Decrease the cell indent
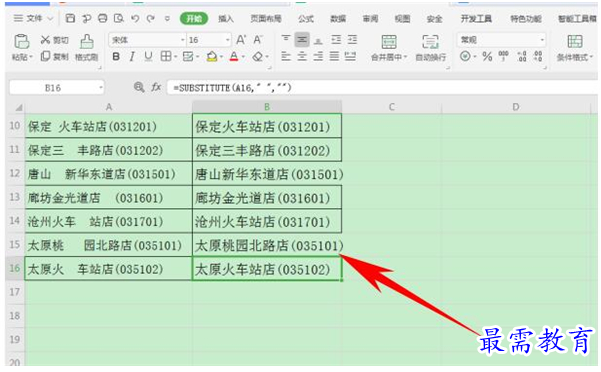 pyautogui.click(x=336, y=39)
